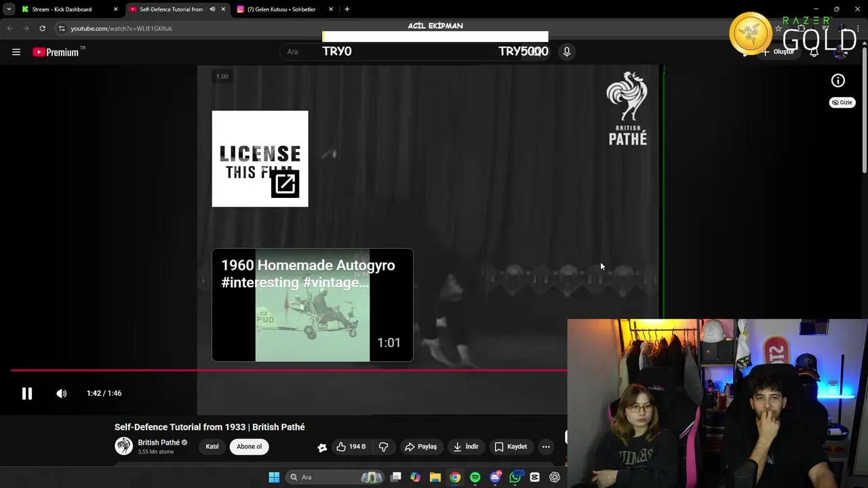Hide end screen with the Gizle button

pos(842,102)
